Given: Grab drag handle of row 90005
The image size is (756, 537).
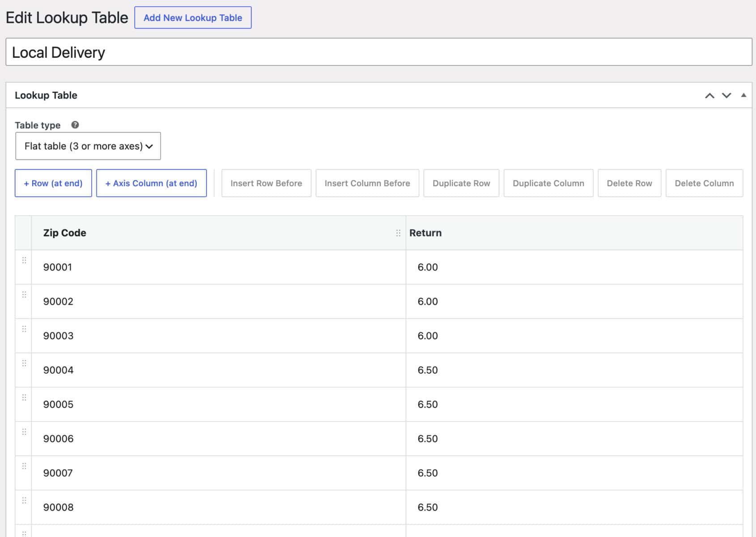Looking at the screenshot, I should [x=24, y=397].
